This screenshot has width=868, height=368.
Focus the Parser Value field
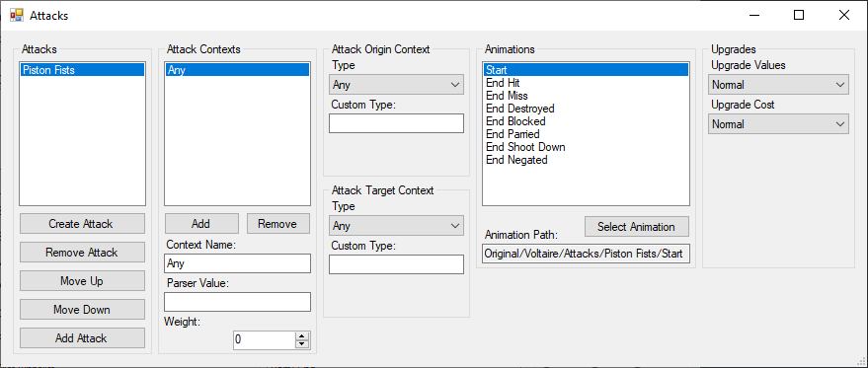237,302
